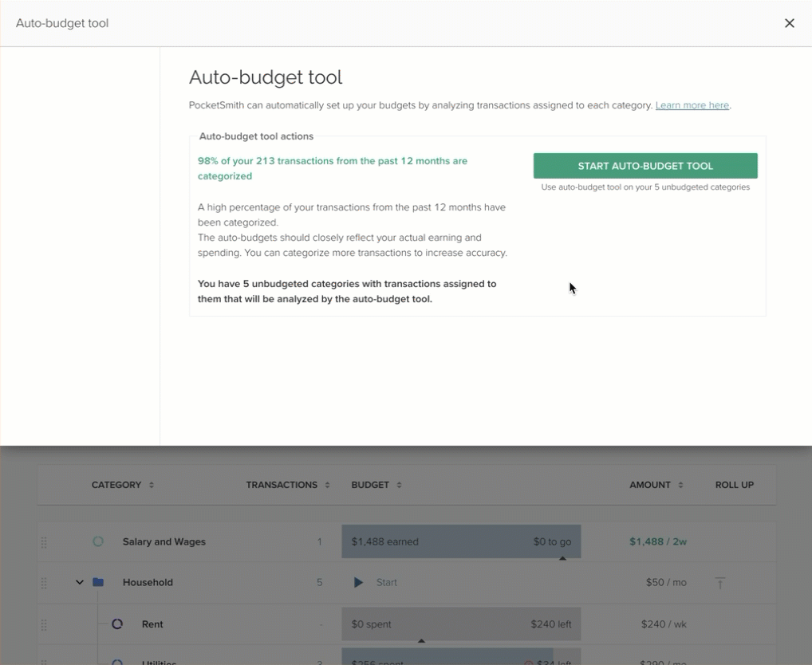Click the Household roll up arrow icon
The image size is (812, 665).
[x=719, y=584]
